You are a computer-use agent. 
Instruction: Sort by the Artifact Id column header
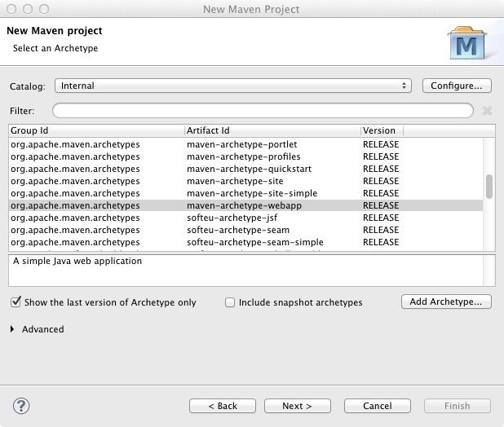pos(272,130)
